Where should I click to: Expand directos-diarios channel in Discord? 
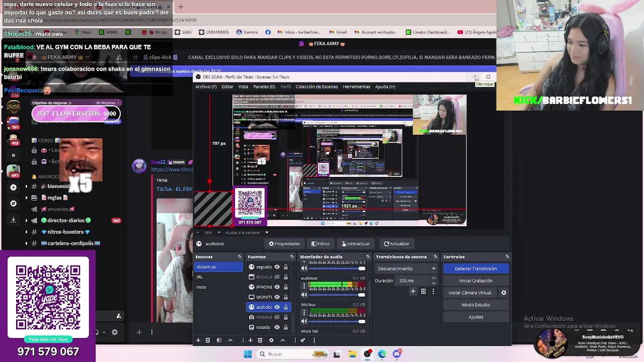tap(26, 220)
